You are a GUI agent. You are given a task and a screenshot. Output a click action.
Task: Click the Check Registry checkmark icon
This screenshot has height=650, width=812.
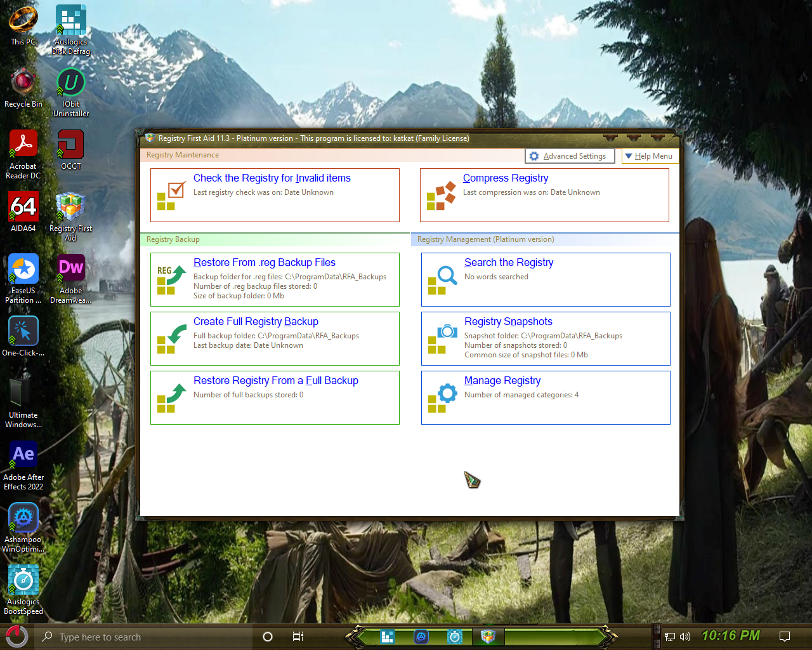(171, 196)
